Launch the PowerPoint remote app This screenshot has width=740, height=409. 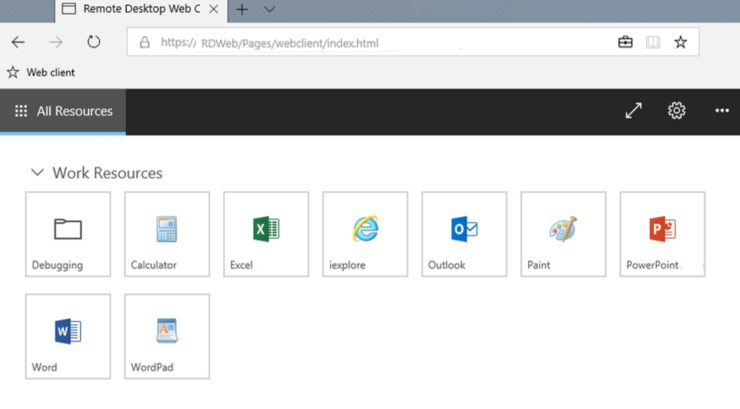point(662,234)
